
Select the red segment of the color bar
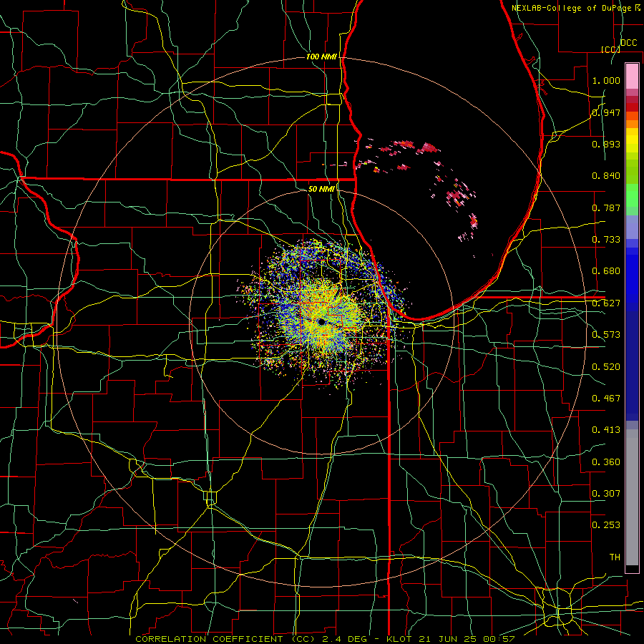point(632,107)
